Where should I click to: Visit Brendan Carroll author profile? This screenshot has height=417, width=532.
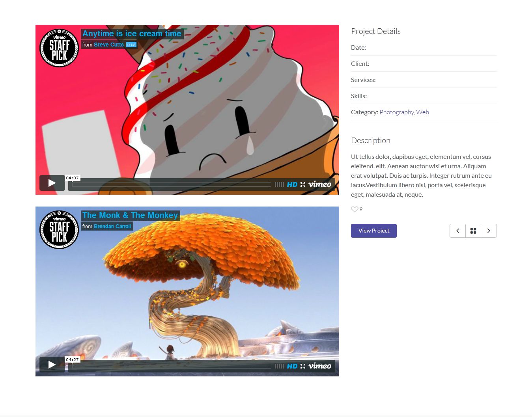pyautogui.click(x=112, y=227)
